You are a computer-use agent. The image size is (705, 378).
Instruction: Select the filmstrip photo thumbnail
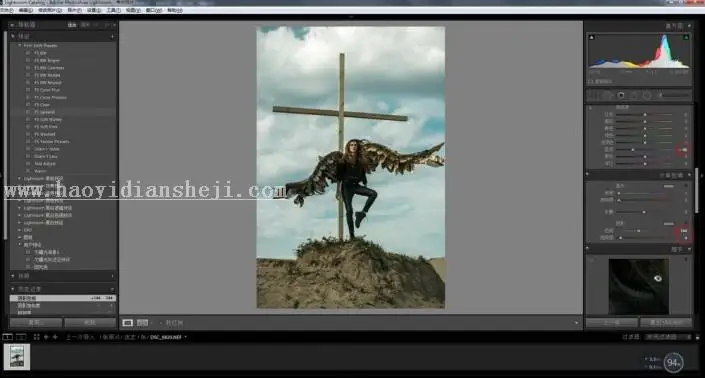click(x=17, y=357)
